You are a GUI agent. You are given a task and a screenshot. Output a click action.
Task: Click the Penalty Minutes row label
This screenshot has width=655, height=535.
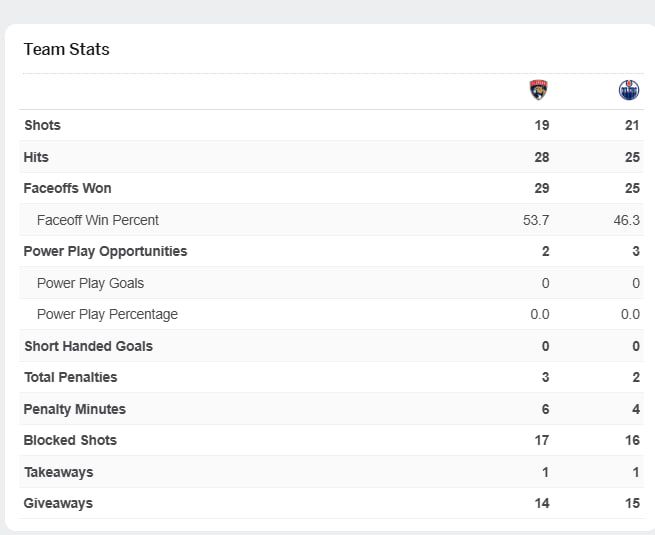(74, 409)
